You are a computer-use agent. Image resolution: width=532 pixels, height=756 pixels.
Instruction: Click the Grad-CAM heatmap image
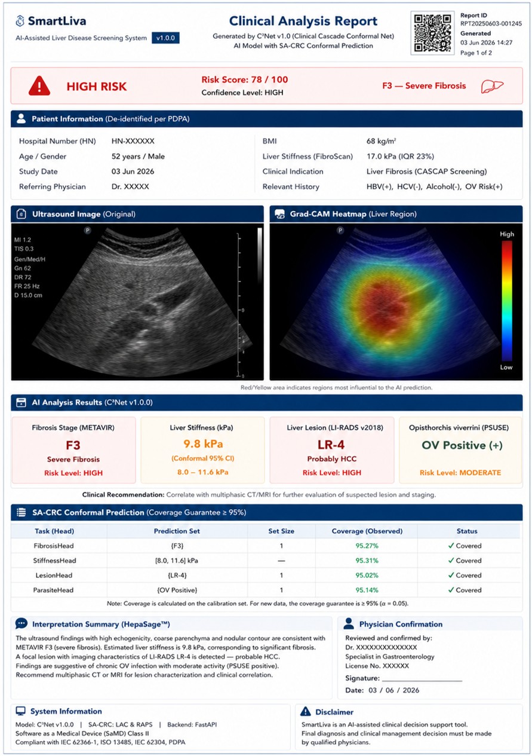coord(396,301)
